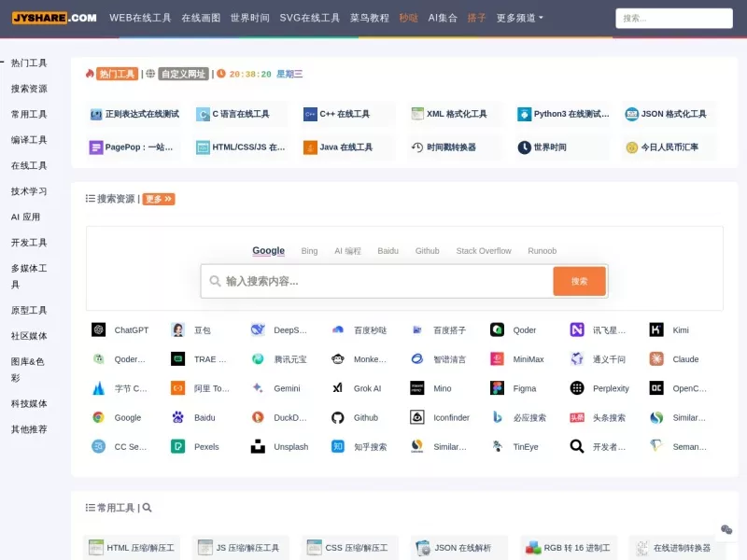Screen dimensions: 747x560
Task: Switch search engine to Baidu tab
Action: (388, 250)
